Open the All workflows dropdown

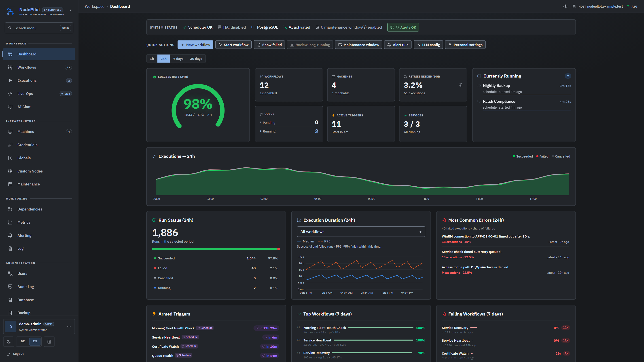[361, 232]
